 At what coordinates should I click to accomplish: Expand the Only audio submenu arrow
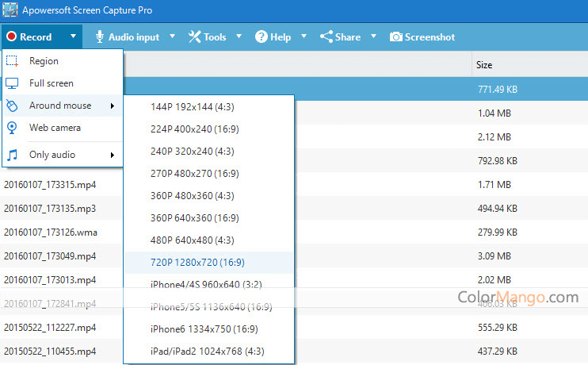coord(112,155)
